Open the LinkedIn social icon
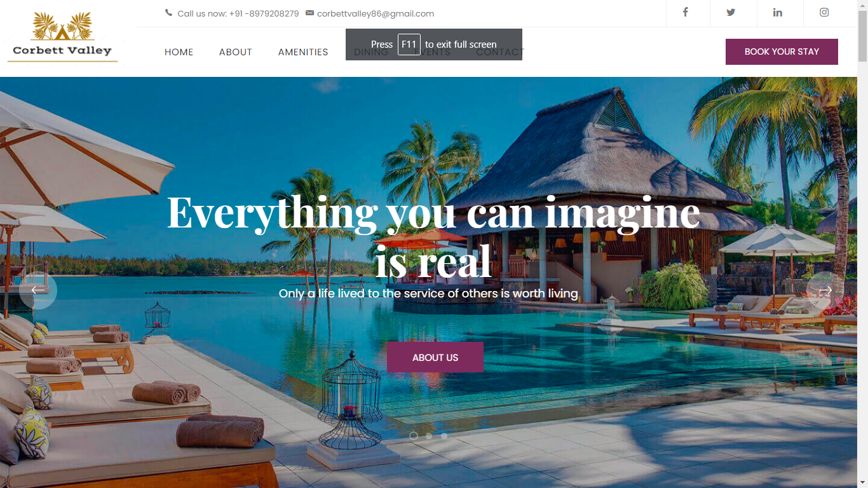The width and height of the screenshot is (868, 488). click(x=778, y=12)
